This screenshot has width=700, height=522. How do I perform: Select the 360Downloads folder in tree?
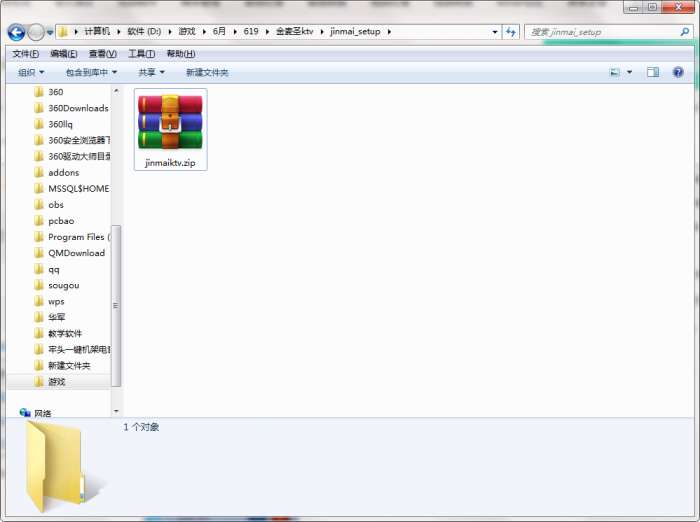click(78, 108)
